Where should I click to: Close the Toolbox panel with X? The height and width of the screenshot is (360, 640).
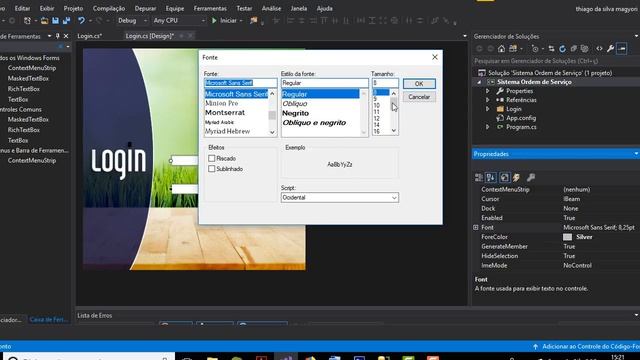[66, 36]
